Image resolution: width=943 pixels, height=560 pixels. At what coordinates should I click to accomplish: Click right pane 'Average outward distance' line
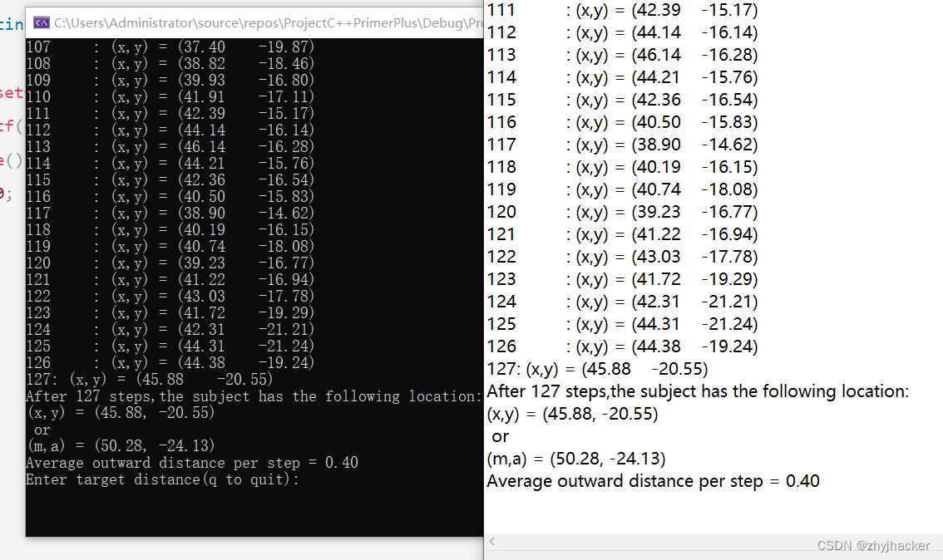click(x=653, y=481)
